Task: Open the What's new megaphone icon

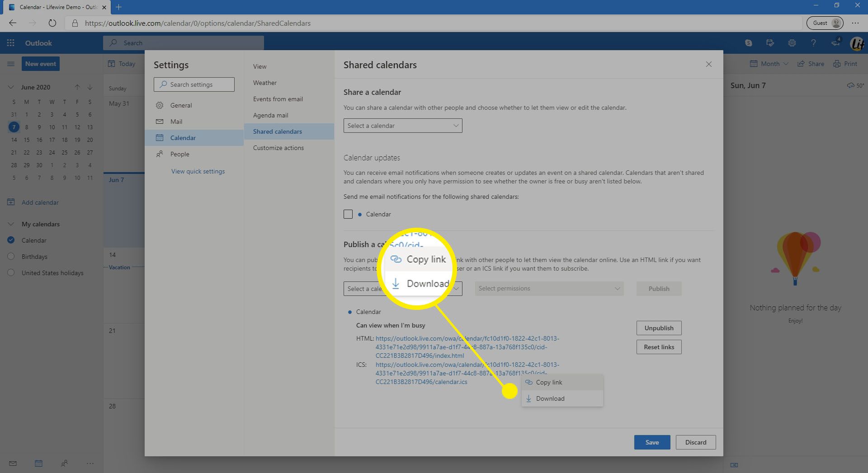Action: coord(835,42)
